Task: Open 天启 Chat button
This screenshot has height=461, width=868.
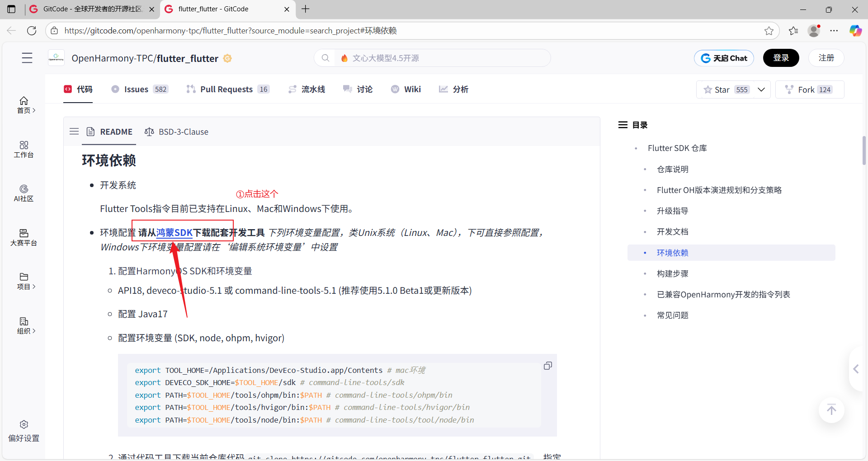Action: click(x=724, y=58)
